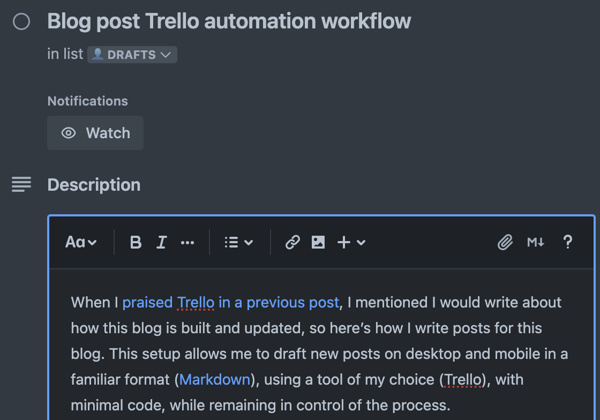The height and width of the screenshot is (420, 600).
Task: Insert a bulleted list
Action: 231,242
